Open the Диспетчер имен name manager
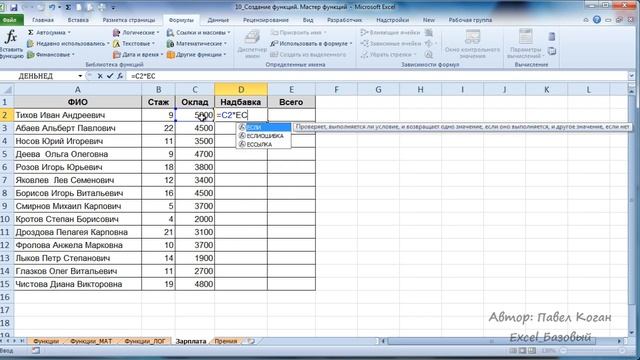640x360 pixels. 252,44
